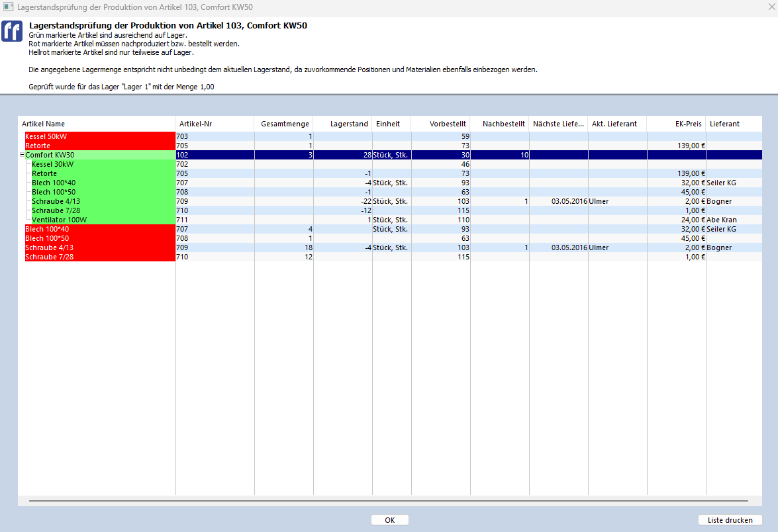This screenshot has height=532, width=778.
Task: Click the Gesamtmenge column header
Action: pos(285,124)
